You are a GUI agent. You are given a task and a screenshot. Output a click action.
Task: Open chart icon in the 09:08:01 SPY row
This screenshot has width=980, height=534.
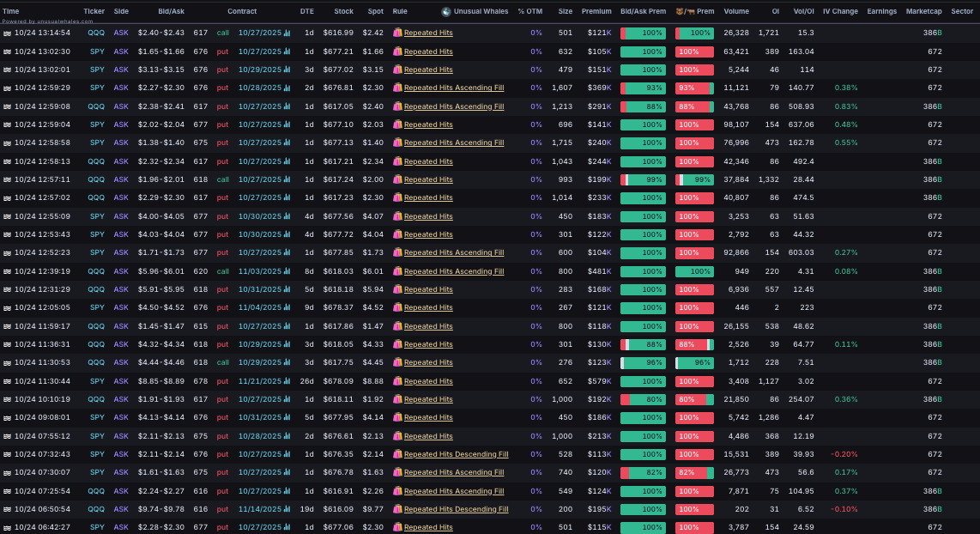(287, 417)
